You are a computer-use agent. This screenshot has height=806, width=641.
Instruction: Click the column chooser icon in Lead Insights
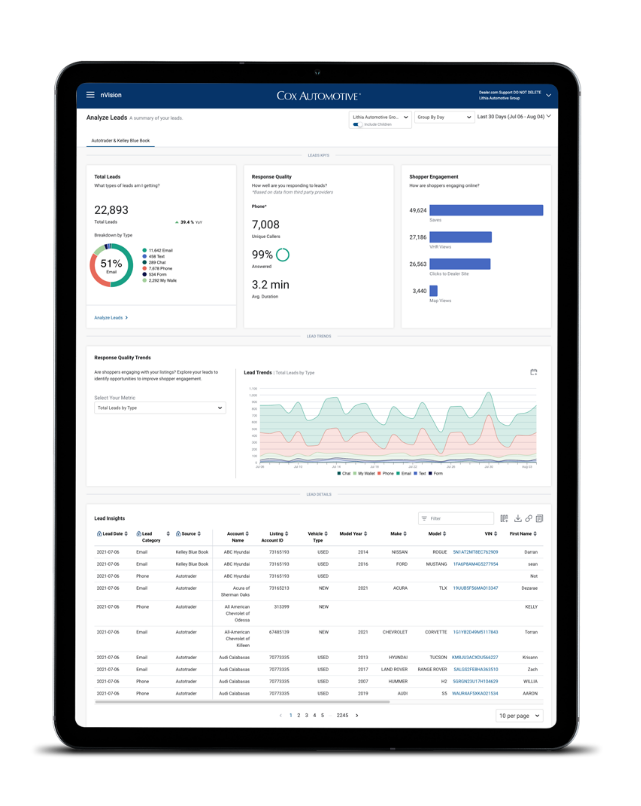[x=504, y=518]
